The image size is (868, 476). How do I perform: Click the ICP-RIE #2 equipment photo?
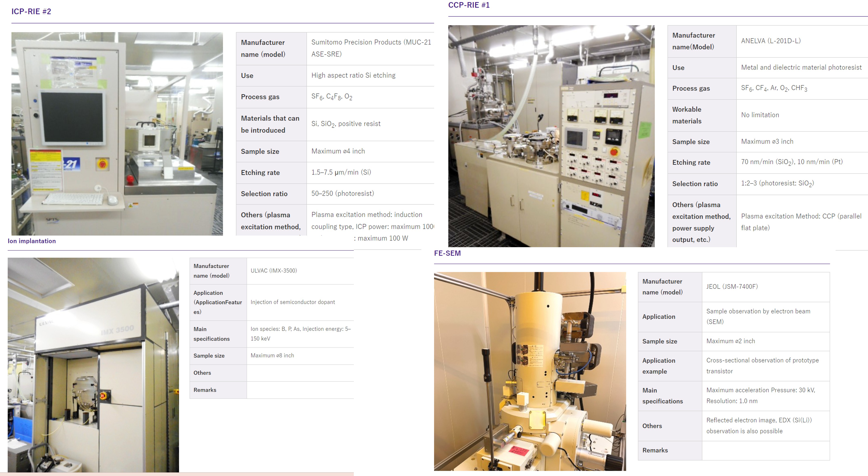(x=117, y=134)
